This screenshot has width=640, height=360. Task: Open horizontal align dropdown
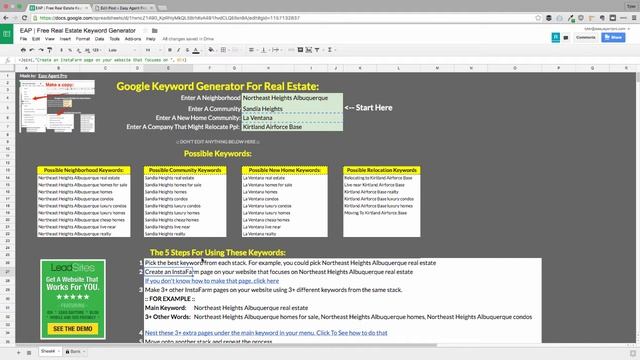(x=252, y=50)
